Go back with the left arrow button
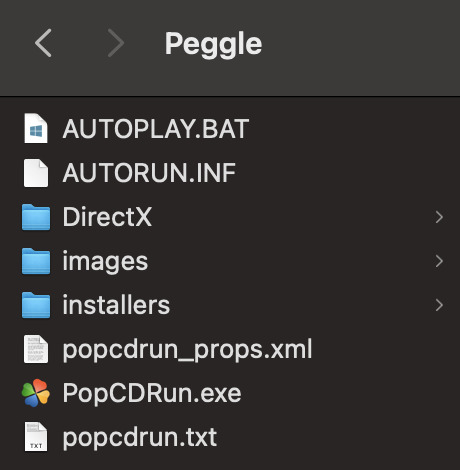Screen dimensions: 460x470 coord(43,43)
